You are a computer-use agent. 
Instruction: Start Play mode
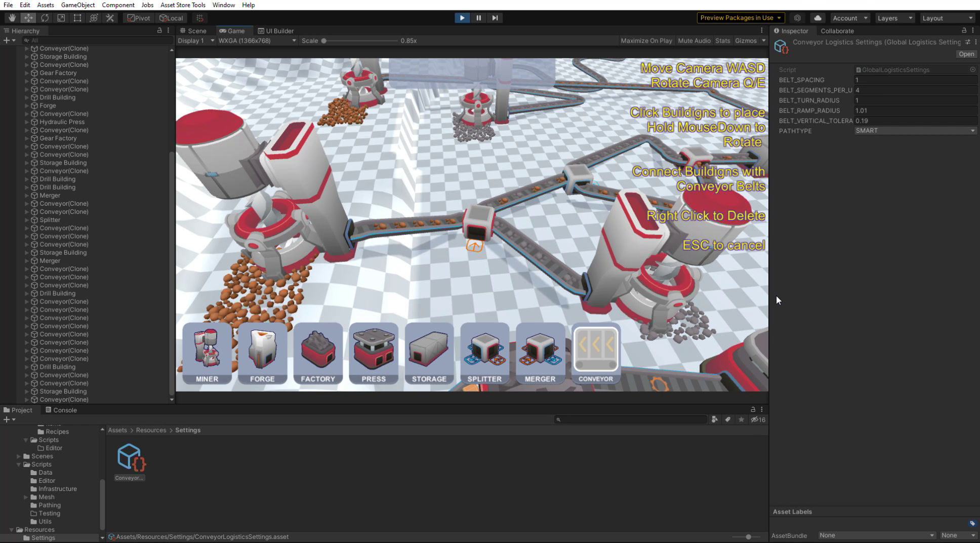462,18
